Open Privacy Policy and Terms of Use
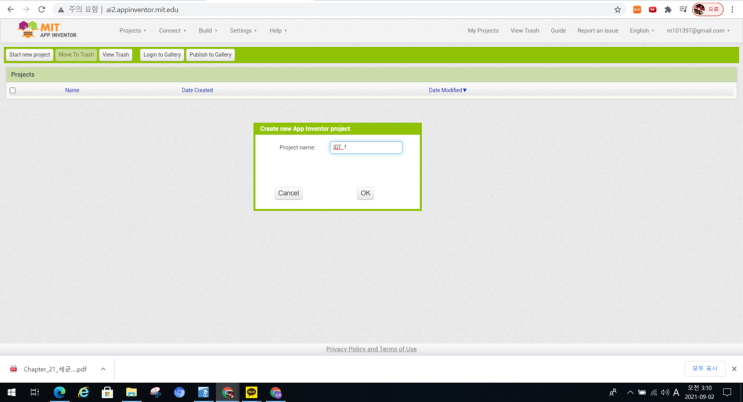The image size is (743, 402). 372,349
